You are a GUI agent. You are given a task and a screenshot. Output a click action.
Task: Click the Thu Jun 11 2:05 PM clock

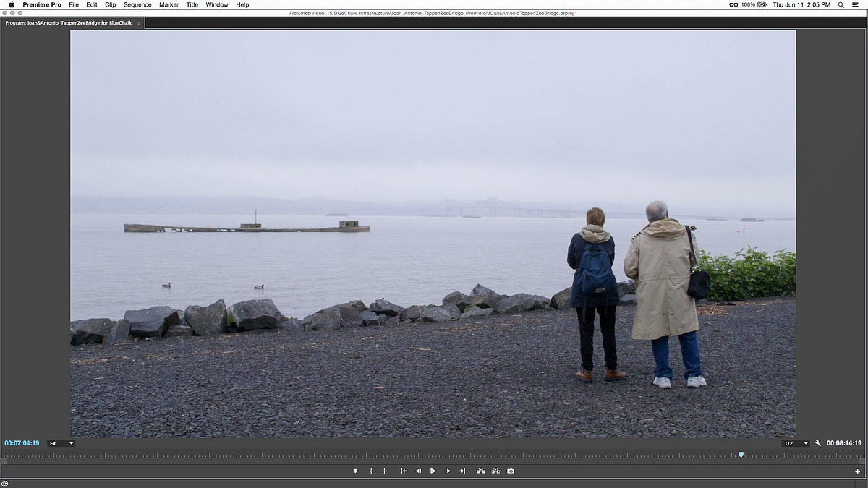(x=801, y=4)
